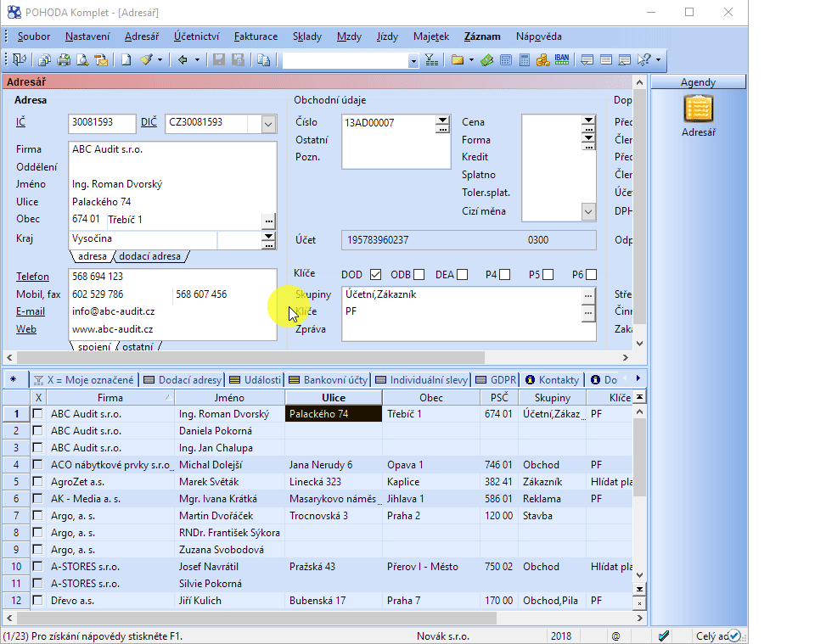Click the green banknote icon
Image resolution: width=826 pixels, height=644 pixels.
(x=487, y=60)
